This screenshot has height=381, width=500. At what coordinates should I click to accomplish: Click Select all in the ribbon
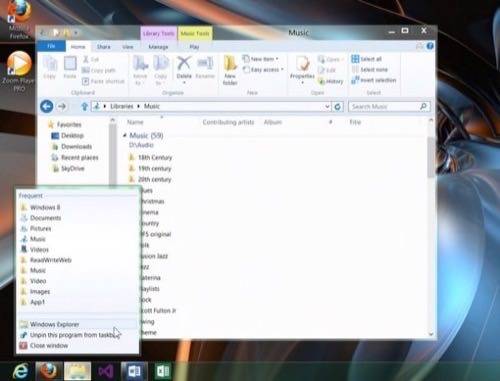(x=366, y=59)
